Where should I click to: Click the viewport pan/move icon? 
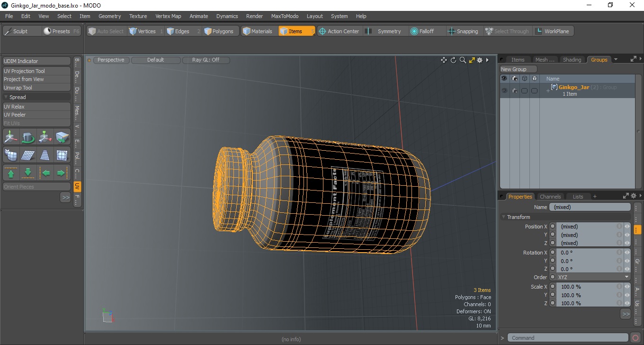tap(444, 60)
